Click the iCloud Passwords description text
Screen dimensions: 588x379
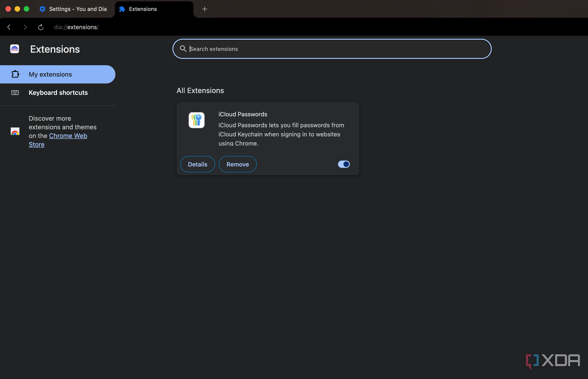[281, 134]
